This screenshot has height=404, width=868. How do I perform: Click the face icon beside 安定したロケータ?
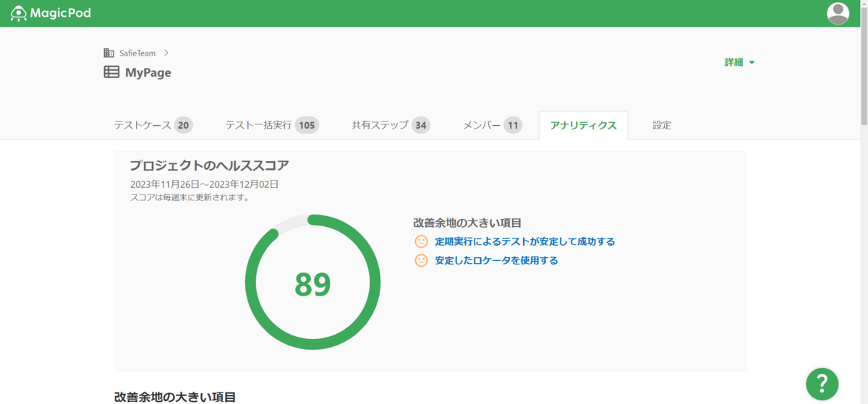pyautogui.click(x=421, y=260)
